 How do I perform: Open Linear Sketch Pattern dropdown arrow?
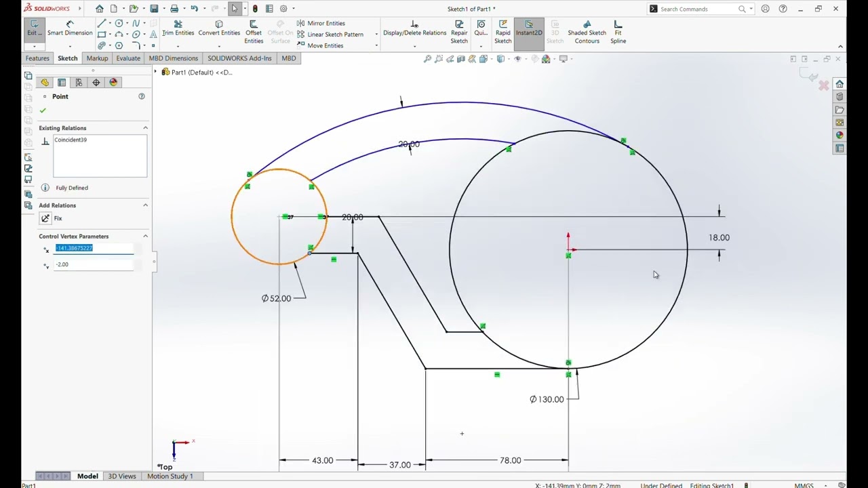click(x=376, y=34)
